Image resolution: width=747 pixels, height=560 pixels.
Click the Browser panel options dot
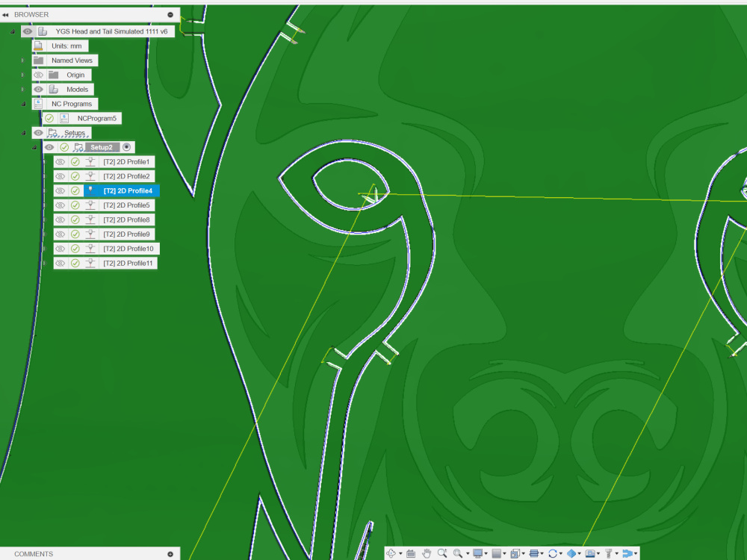(170, 15)
